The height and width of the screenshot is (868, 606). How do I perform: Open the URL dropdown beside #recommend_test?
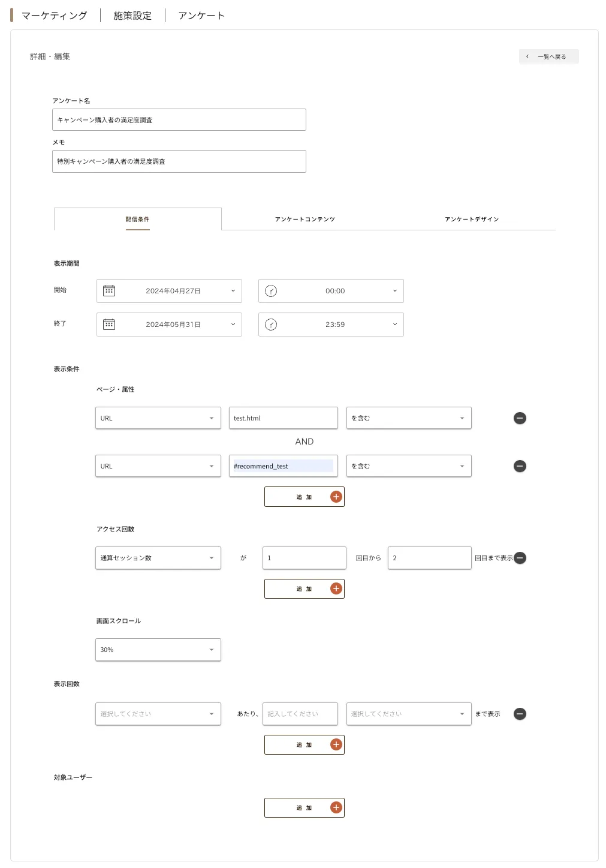[158, 466]
